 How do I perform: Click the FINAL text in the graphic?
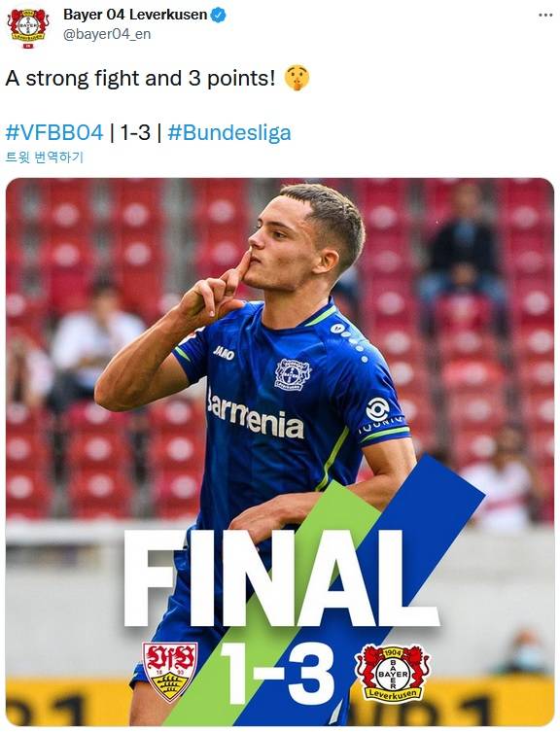click(281, 578)
